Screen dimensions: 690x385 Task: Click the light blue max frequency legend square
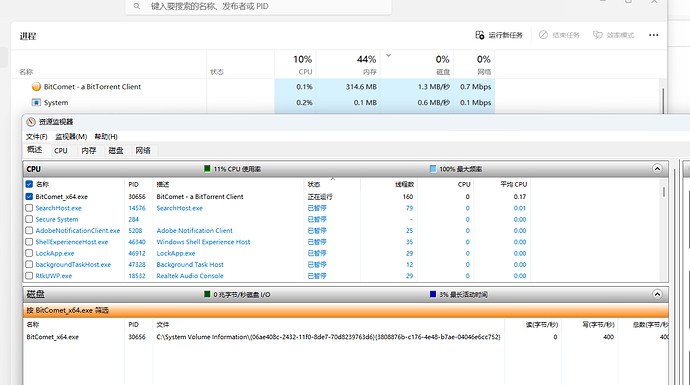(x=433, y=169)
